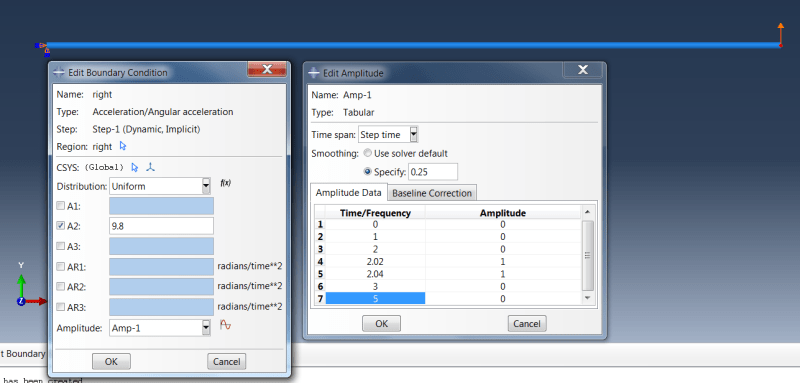This screenshot has height=383, width=800.
Task: Enable the AR2 checkbox
Action: (x=60, y=287)
